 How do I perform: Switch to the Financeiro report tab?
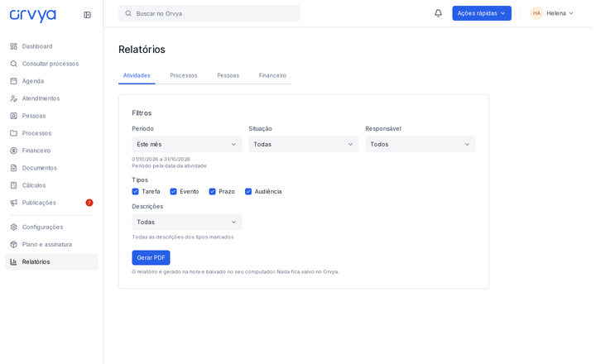pyautogui.click(x=272, y=75)
